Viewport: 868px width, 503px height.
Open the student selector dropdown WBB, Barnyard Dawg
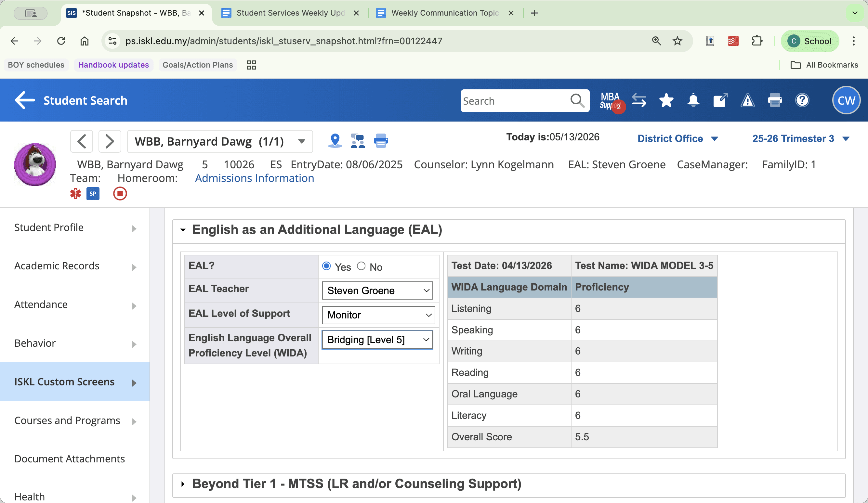[x=220, y=141]
